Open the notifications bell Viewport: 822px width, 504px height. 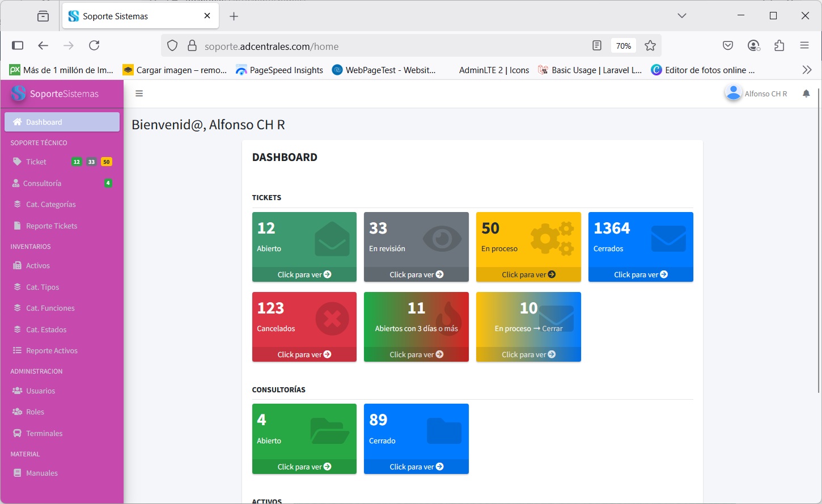pyautogui.click(x=806, y=94)
